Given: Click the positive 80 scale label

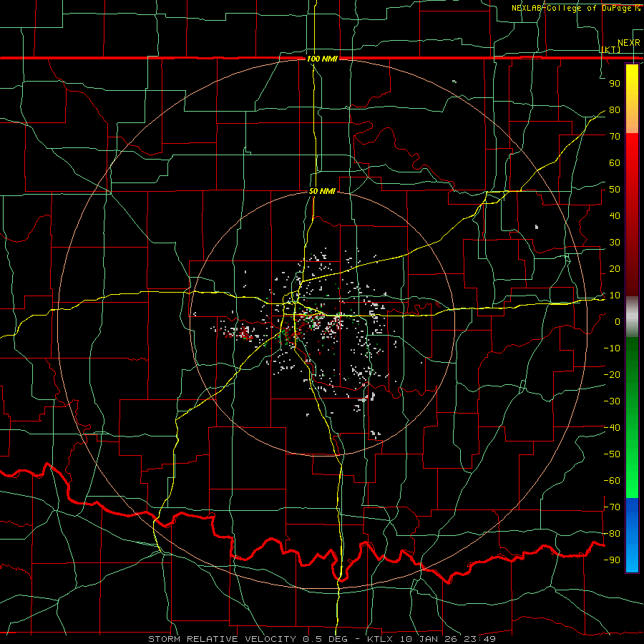Looking at the screenshot, I should (x=615, y=110).
